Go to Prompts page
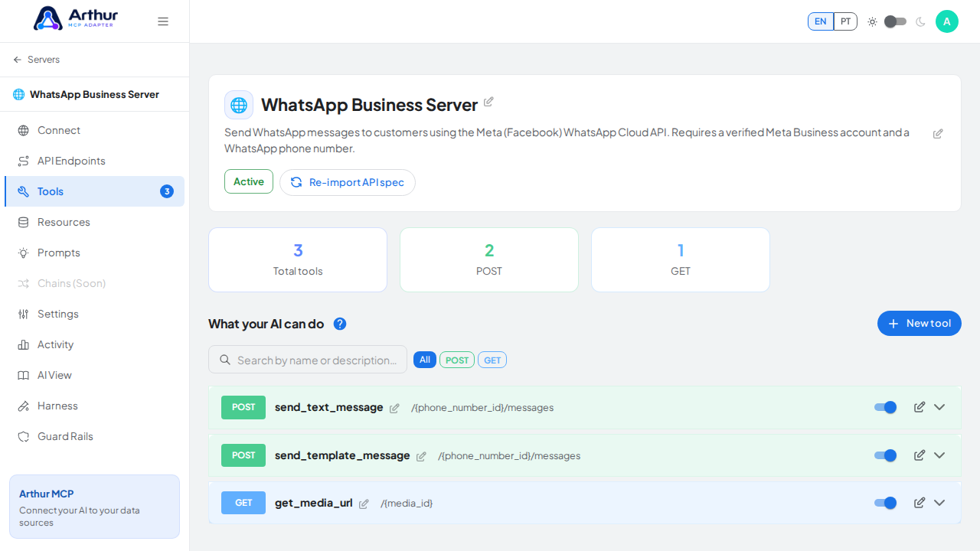This screenshot has width=980, height=551. (x=94, y=253)
